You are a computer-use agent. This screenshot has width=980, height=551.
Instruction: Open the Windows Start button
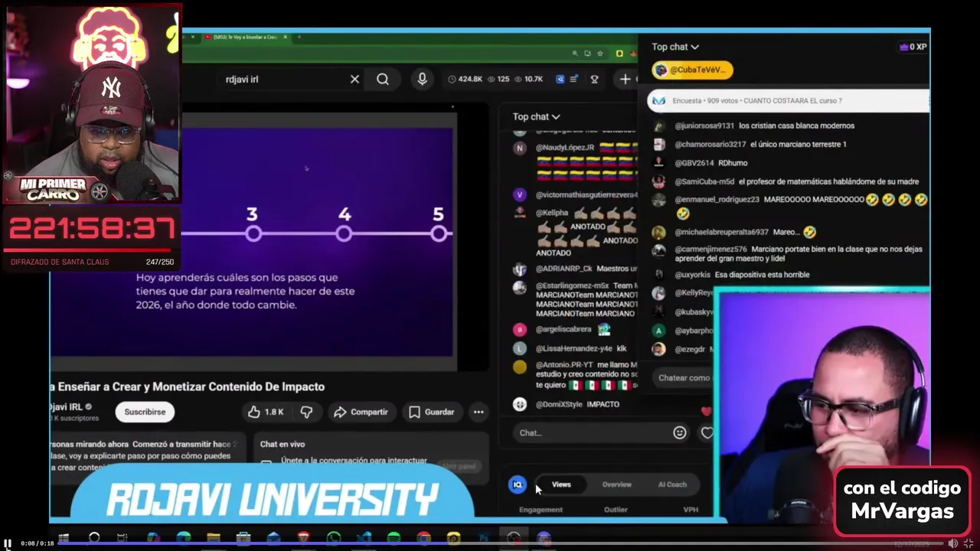tap(64, 538)
